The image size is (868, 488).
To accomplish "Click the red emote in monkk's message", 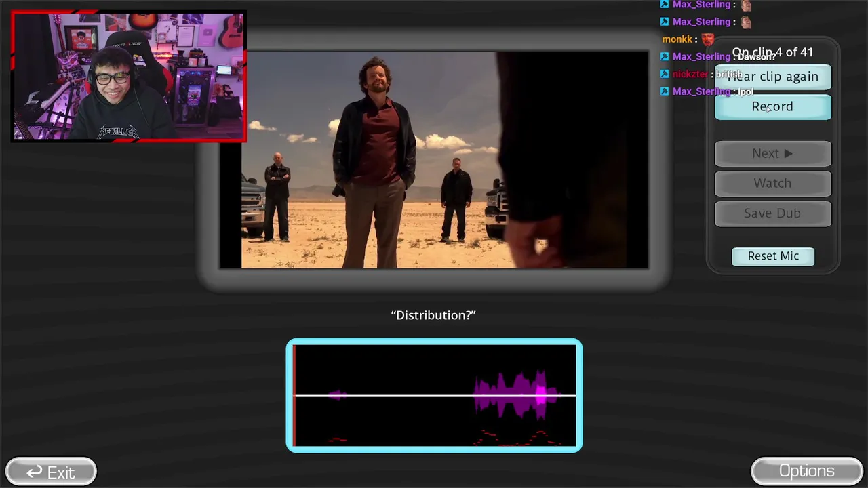I will pos(708,39).
